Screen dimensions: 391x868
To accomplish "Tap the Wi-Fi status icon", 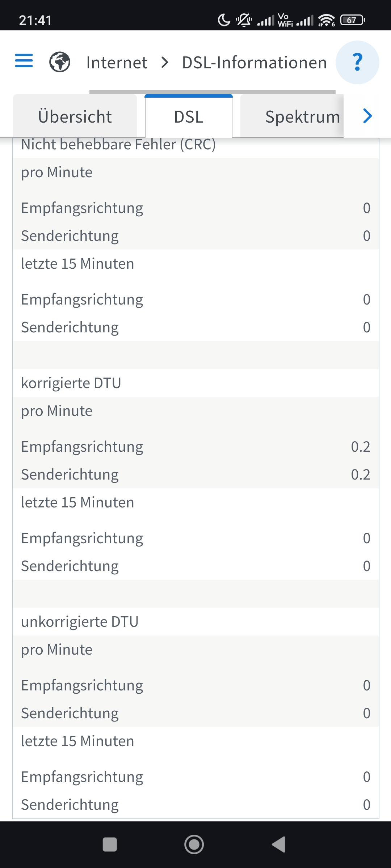I will point(326,20).
